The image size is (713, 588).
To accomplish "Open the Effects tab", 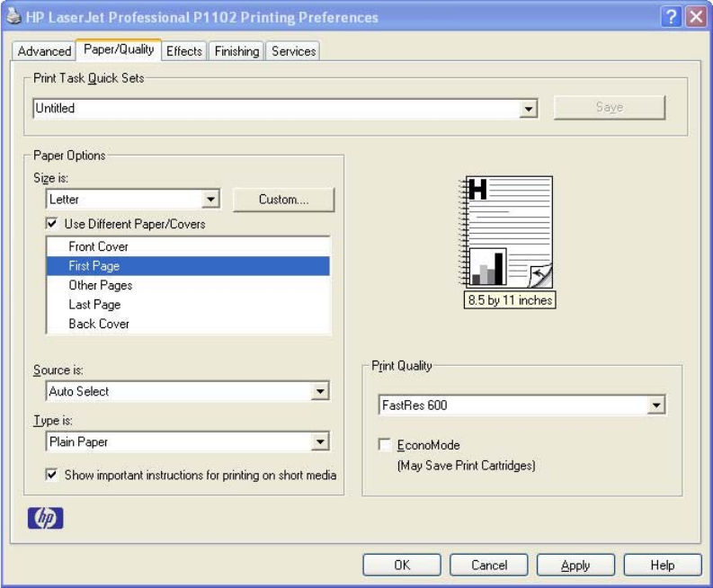I will tap(184, 51).
